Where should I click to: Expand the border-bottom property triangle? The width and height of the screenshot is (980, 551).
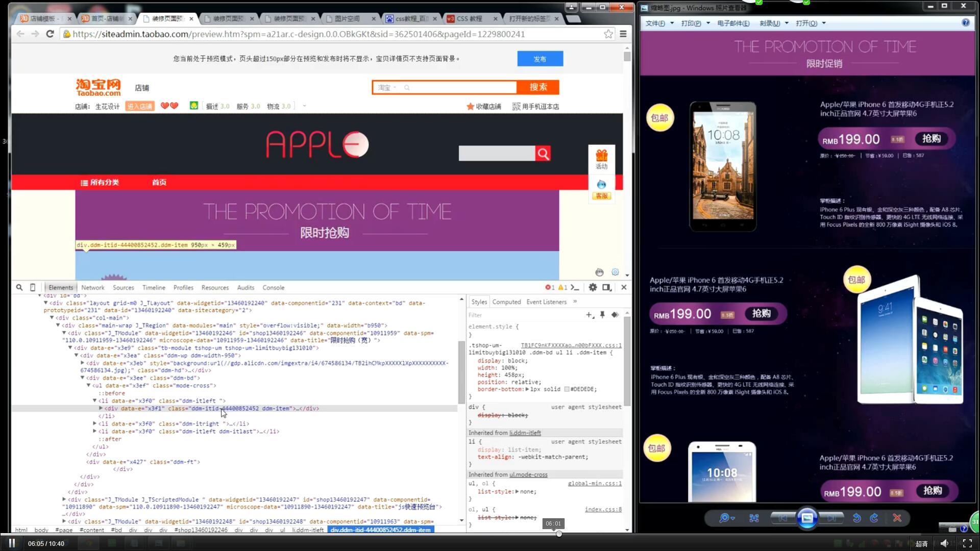[x=527, y=389]
